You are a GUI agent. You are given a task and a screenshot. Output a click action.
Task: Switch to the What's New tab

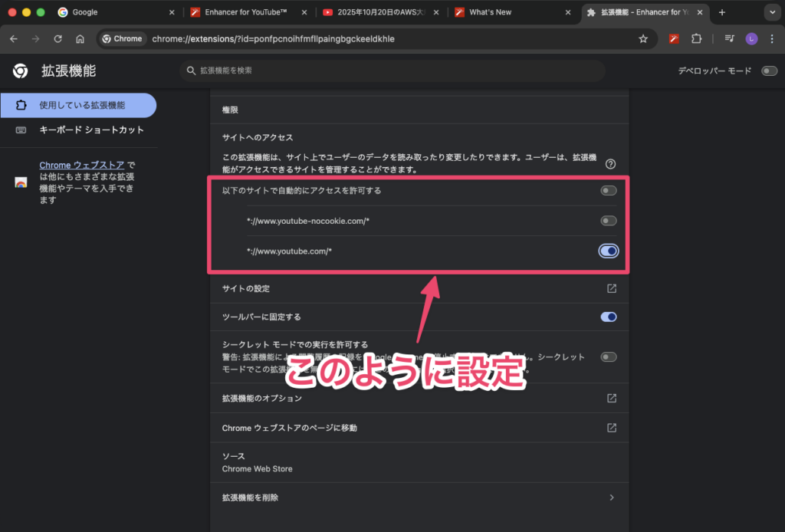click(x=511, y=12)
